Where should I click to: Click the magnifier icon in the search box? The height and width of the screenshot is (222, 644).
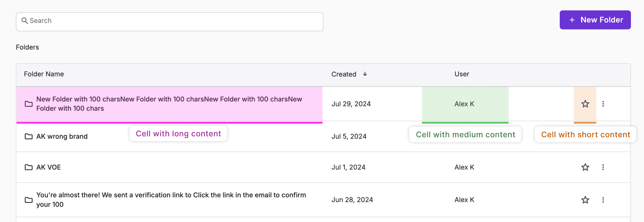pos(25,20)
